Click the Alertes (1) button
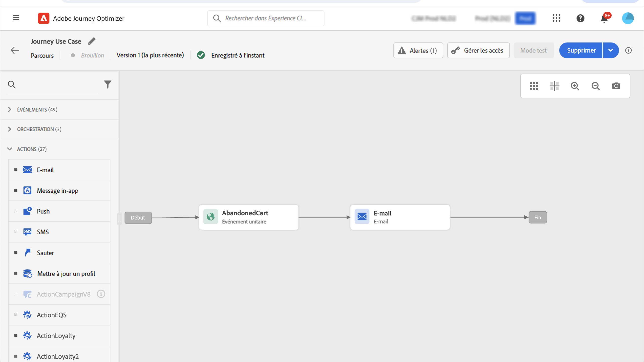 tap(418, 50)
